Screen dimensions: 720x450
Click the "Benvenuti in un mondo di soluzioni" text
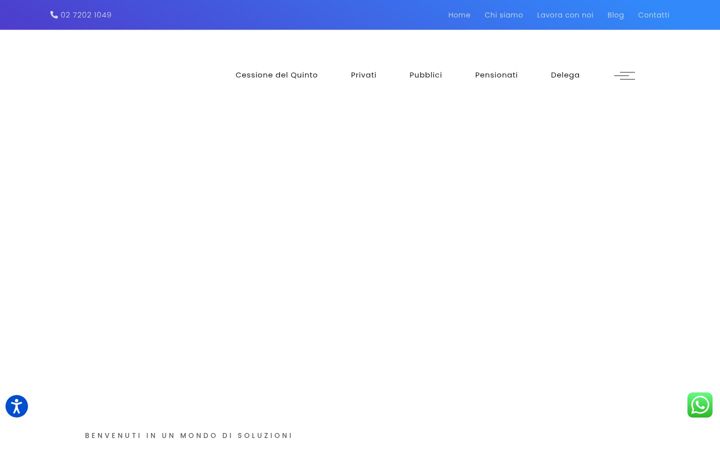coord(188,435)
